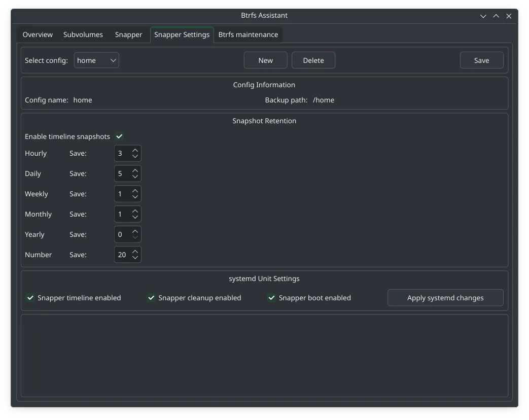Decrease Weekly save count

(135, 197)
